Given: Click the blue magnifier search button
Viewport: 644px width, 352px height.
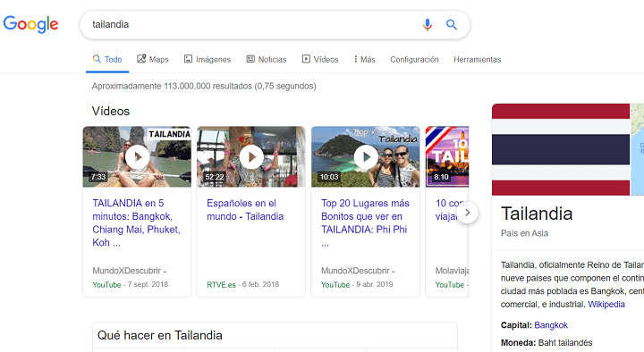Looking at the screenshot, I should 452,25.
